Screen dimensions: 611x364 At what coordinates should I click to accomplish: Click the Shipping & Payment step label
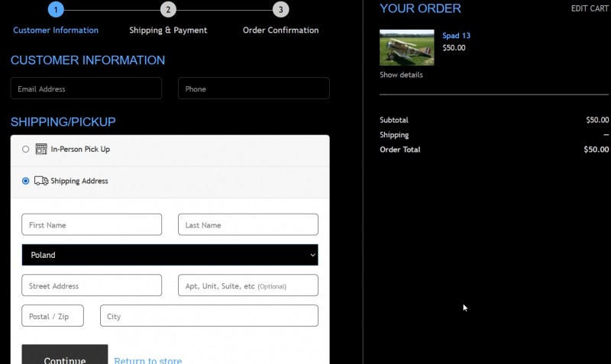[x=168, y=31]
